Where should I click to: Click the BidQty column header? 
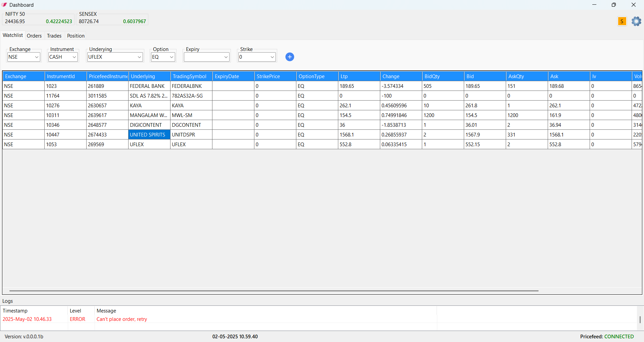443,76
